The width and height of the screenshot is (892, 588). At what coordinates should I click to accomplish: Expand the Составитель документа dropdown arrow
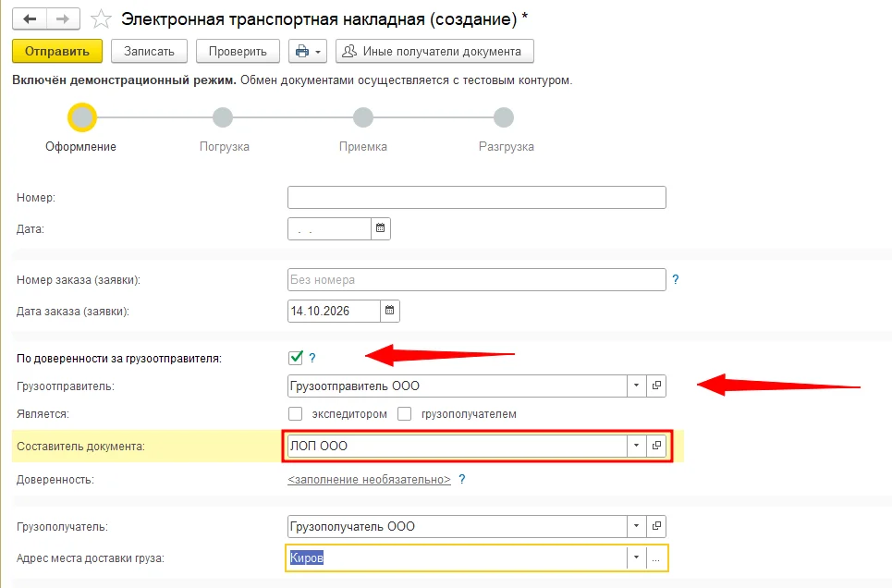[637, 446]
